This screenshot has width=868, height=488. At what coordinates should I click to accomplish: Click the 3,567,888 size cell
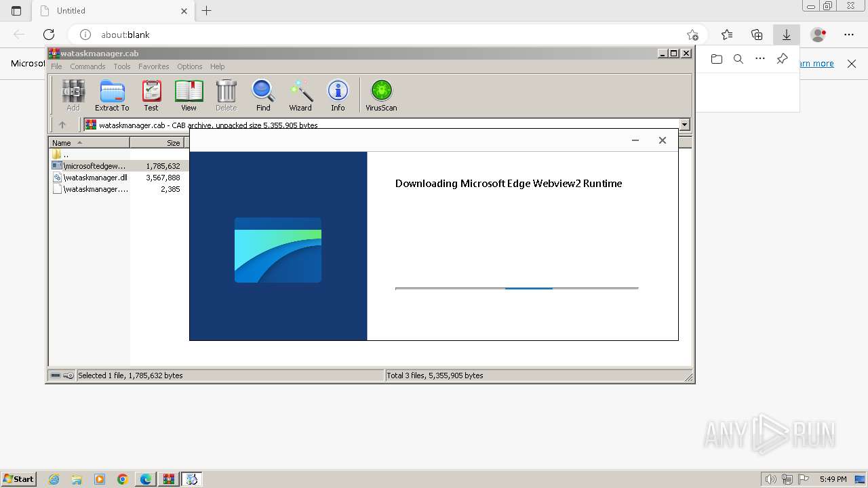(x=163, y=178)
